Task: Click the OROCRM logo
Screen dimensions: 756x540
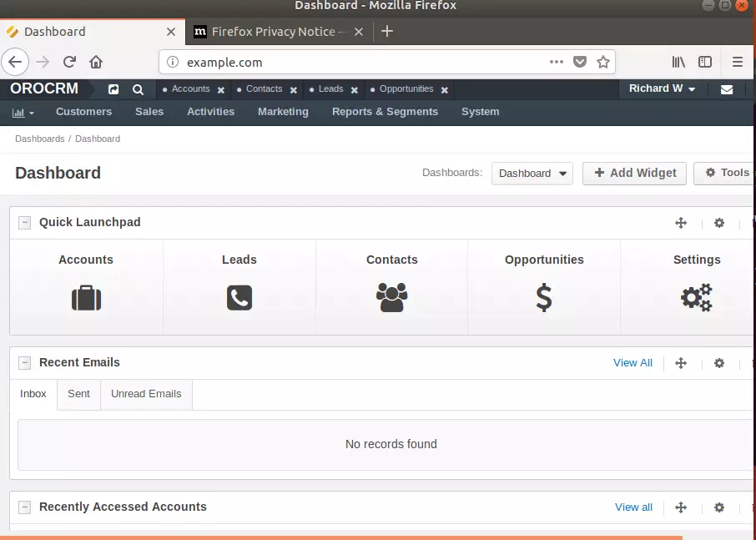Action: pyautogui.click(x=44, y=88)
